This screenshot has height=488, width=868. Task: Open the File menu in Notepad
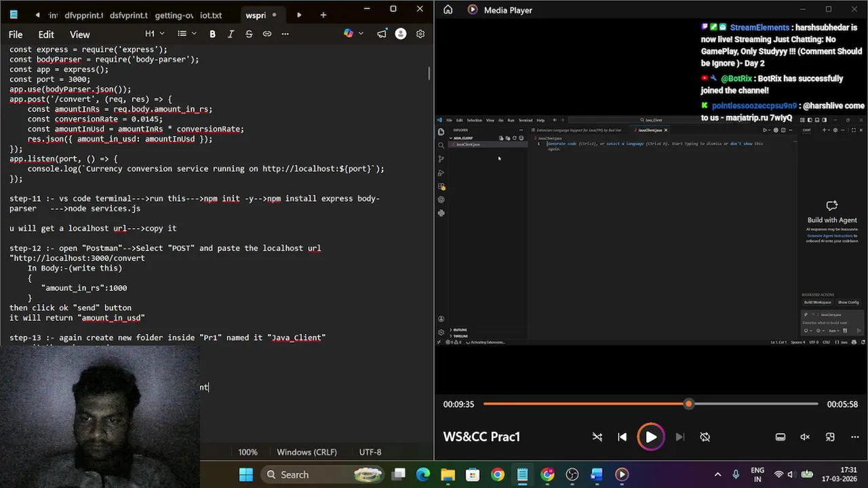(16, 35)
